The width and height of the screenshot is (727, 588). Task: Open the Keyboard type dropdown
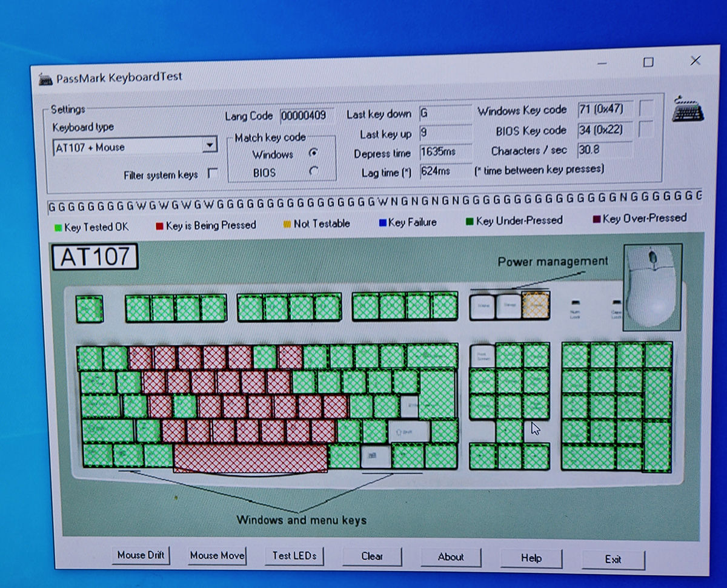coord(210,145)
